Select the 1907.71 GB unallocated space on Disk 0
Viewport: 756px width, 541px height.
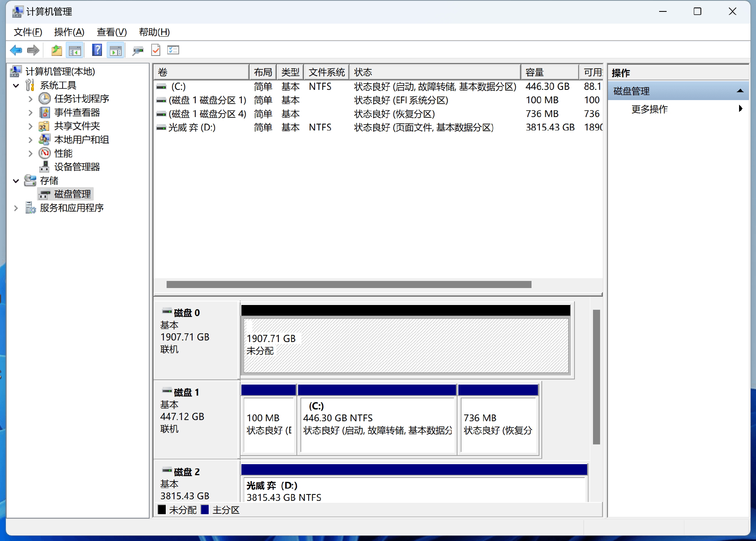coord(406,345)
